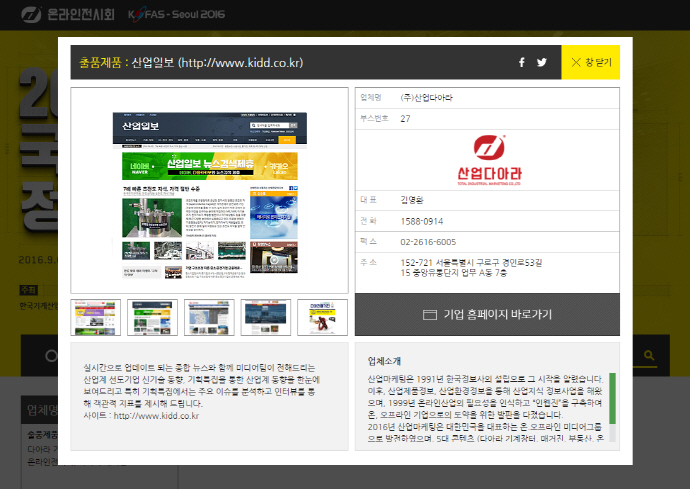Click the company name (주)산업다아라
This screenshot has width=690, height=489.
coord(426,97)
